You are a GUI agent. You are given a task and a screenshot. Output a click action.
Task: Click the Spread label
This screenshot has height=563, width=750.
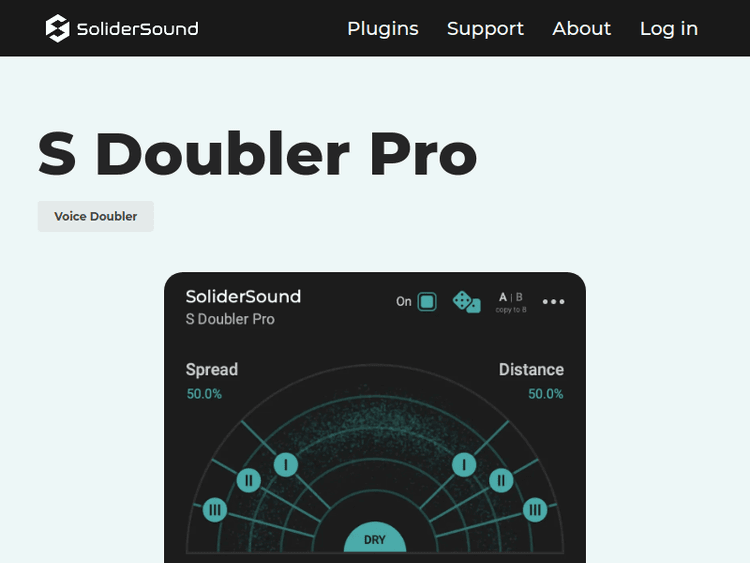212,370
